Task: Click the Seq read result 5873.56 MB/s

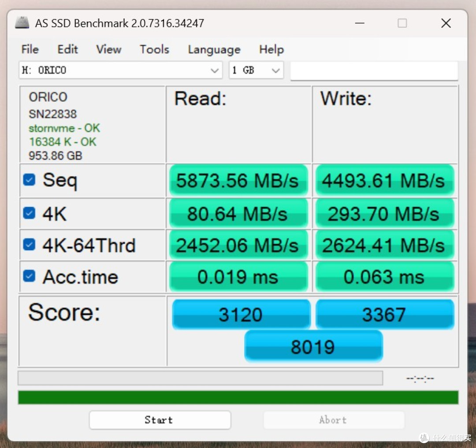Action: pos(238,180)
